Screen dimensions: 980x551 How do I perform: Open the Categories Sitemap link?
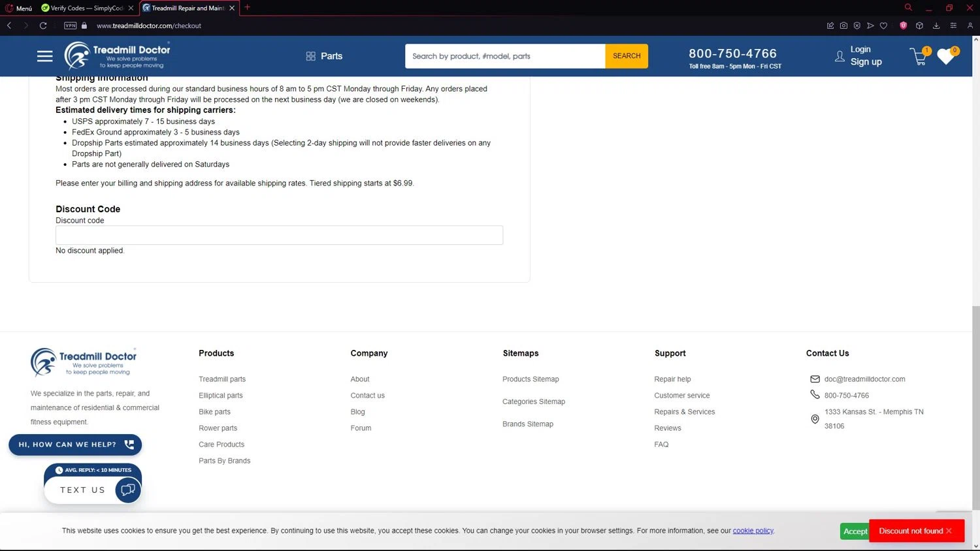click(534, 401)
